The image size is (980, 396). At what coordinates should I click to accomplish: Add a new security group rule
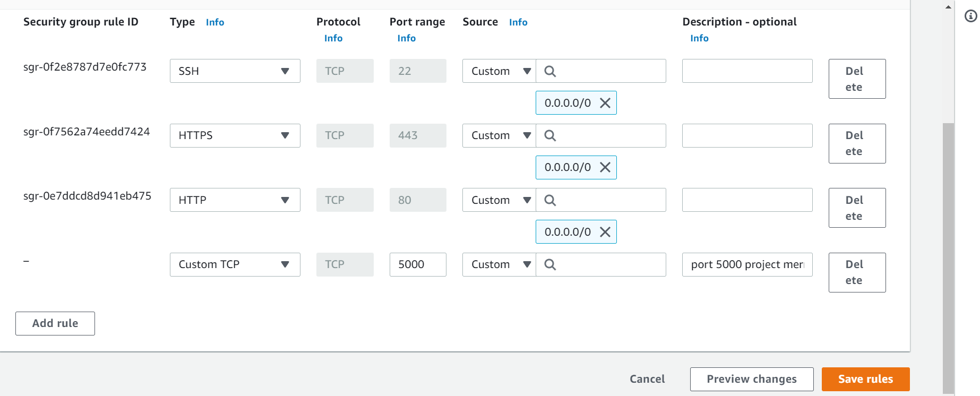tap(55, 323)
